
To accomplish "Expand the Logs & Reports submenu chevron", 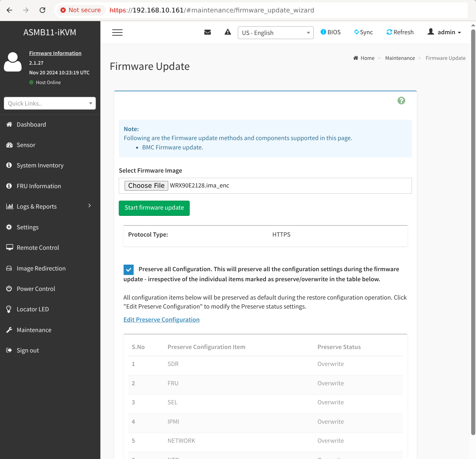I will click(90, 205).
